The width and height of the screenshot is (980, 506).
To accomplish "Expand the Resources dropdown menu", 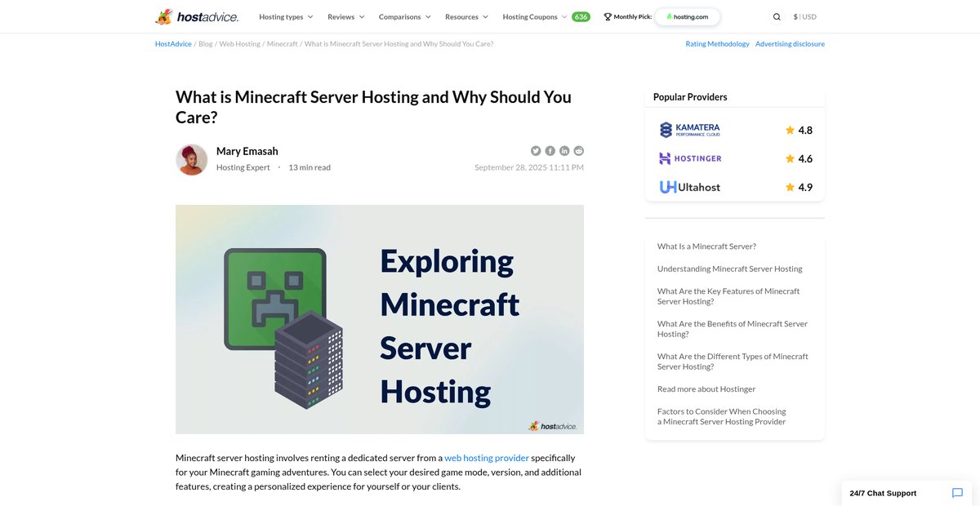I will coord(466,16).
